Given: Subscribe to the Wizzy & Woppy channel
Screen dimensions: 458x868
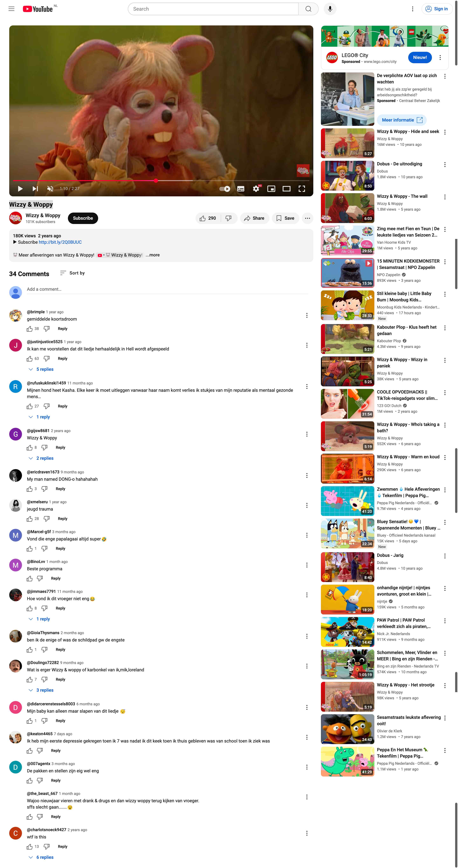Looking at the screenshot, I should coord(83,218).
